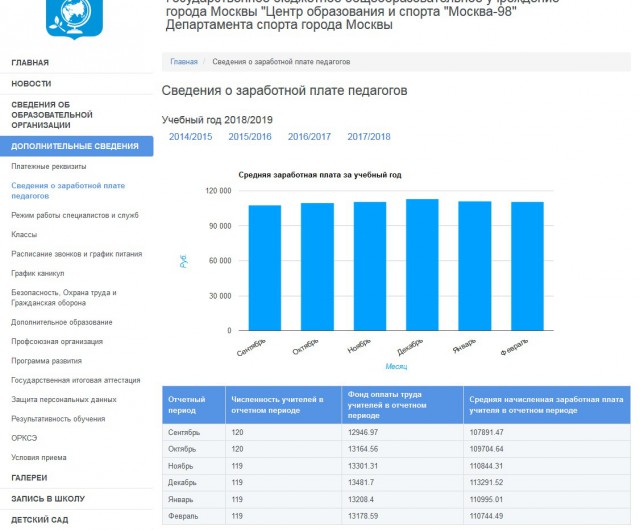The width and height of the screenshot is (640, 530).
Task: Open Профсоюзная организация link
Action: point(57,341)
